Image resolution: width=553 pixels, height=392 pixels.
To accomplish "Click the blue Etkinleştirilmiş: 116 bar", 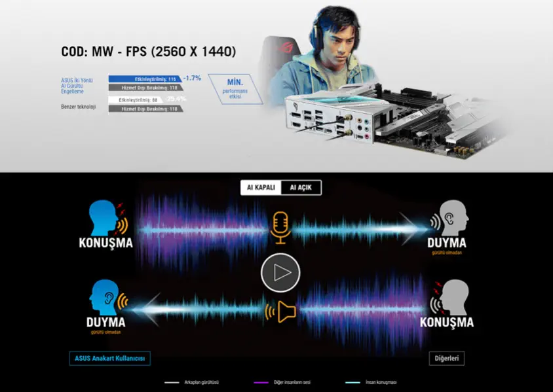I will point(145,79).
